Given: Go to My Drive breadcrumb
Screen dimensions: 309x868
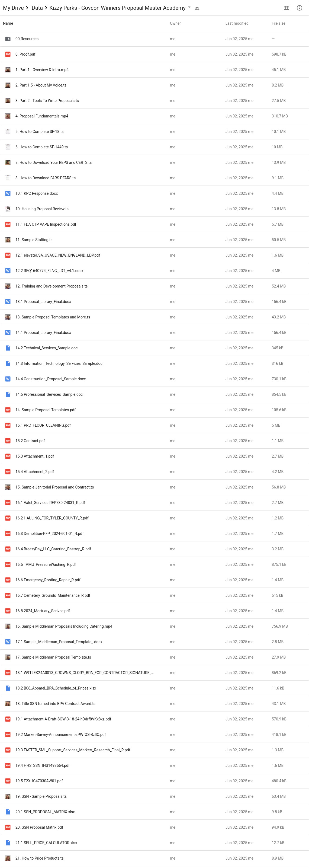Looking at the screenshot, I should (14, 8).
